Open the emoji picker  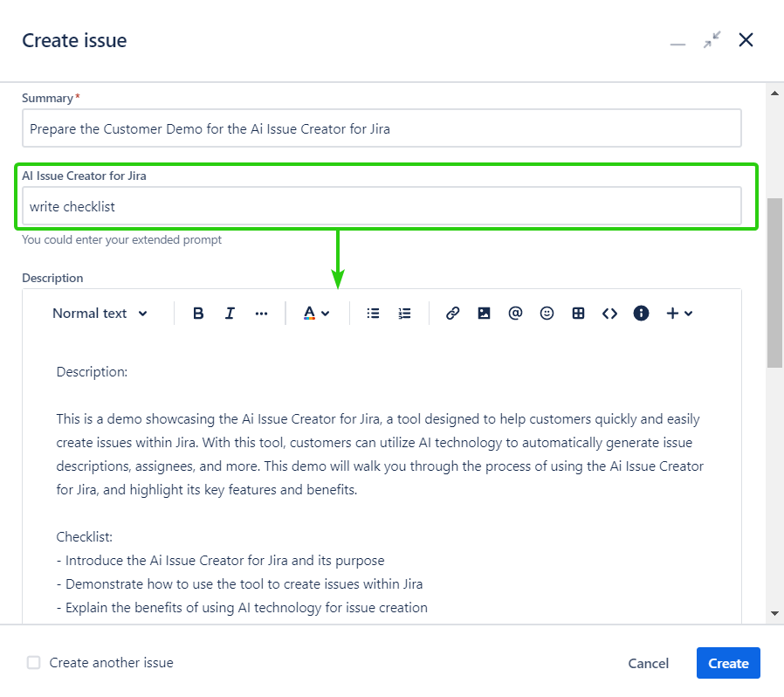pos(547,314)
